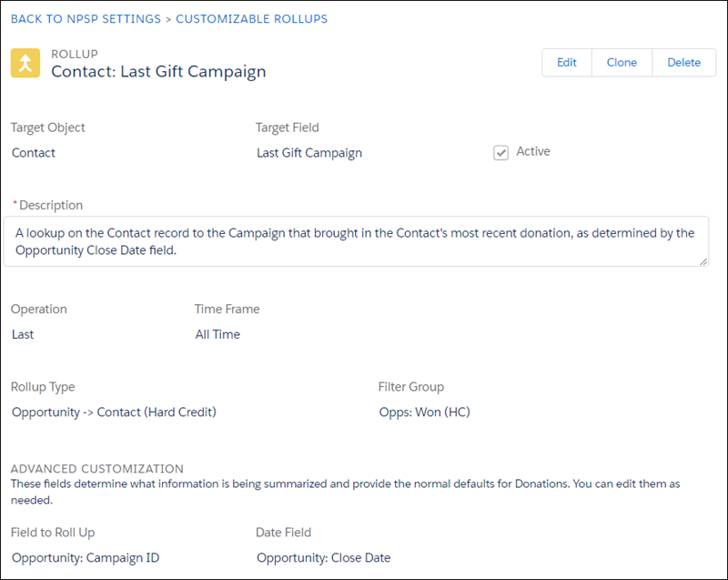Click the Rollup Type label
This screenshot has height=580, width=728.
[43, 387]
